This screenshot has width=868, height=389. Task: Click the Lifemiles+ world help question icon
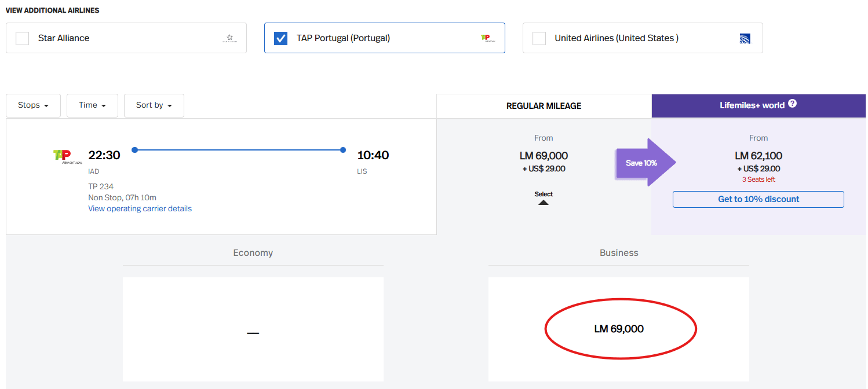(x=792, y=104)
